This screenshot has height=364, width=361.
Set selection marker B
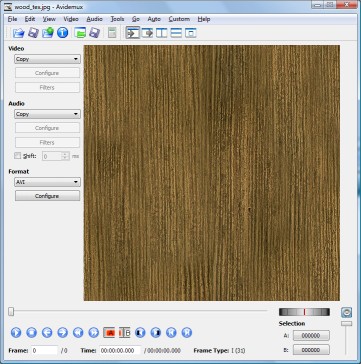(125, 332)
